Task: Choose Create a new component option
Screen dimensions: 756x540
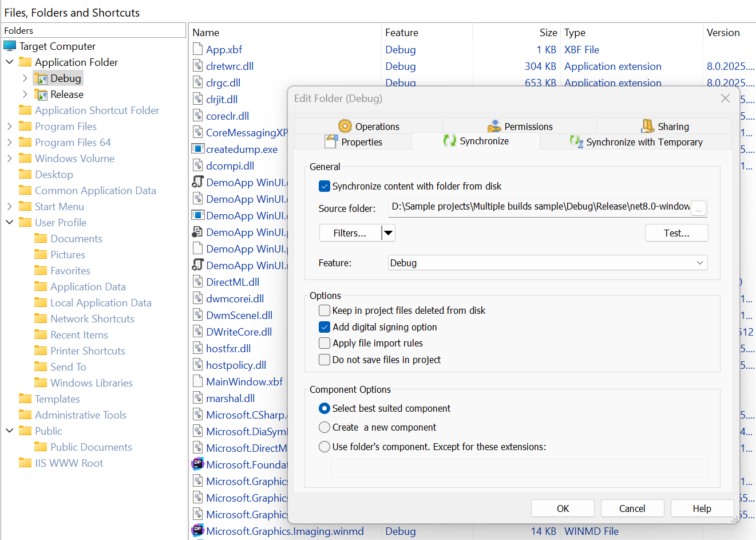Action: click(x=324, y=427)
